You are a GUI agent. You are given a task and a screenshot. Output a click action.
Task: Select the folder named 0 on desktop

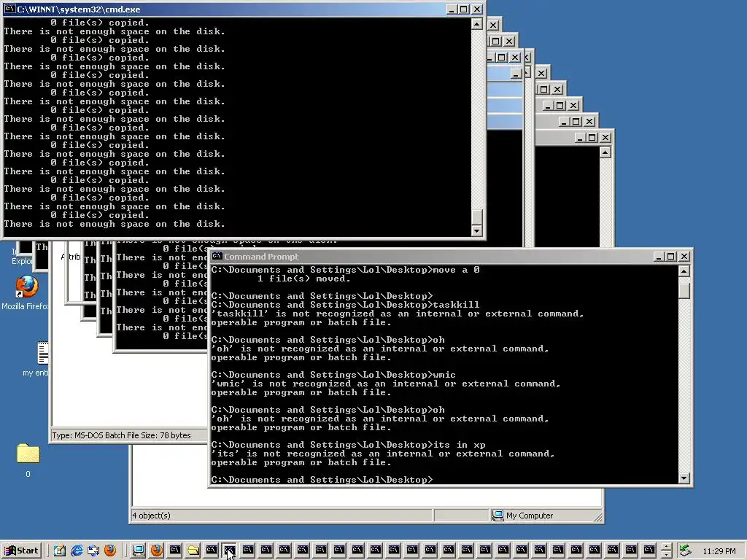[28, 461]
